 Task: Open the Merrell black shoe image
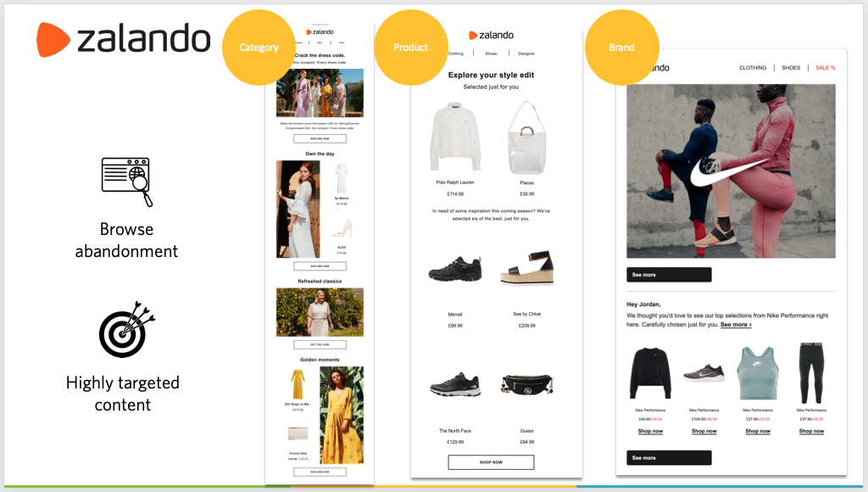coord(455,268)
